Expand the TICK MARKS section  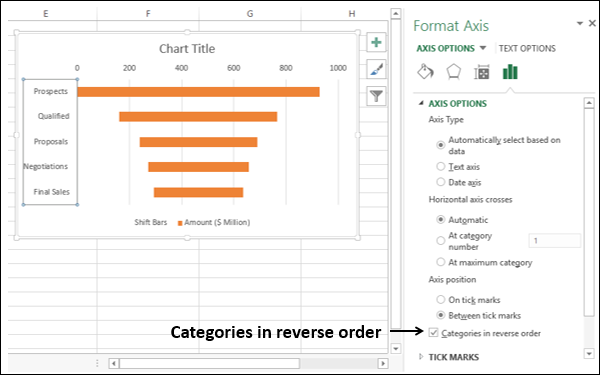pyautogui.click(x=421, y=357)
